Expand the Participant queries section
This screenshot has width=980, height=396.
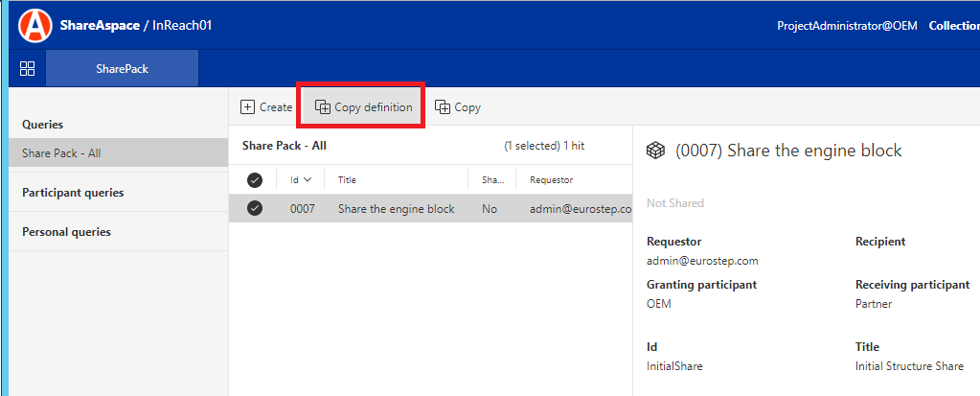[119, 193]
